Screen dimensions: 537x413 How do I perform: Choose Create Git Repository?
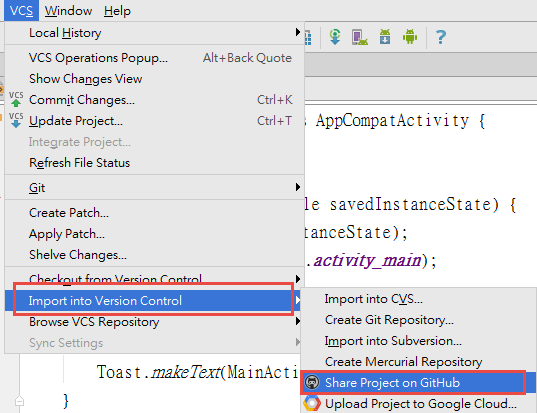(x=418, y=320)
